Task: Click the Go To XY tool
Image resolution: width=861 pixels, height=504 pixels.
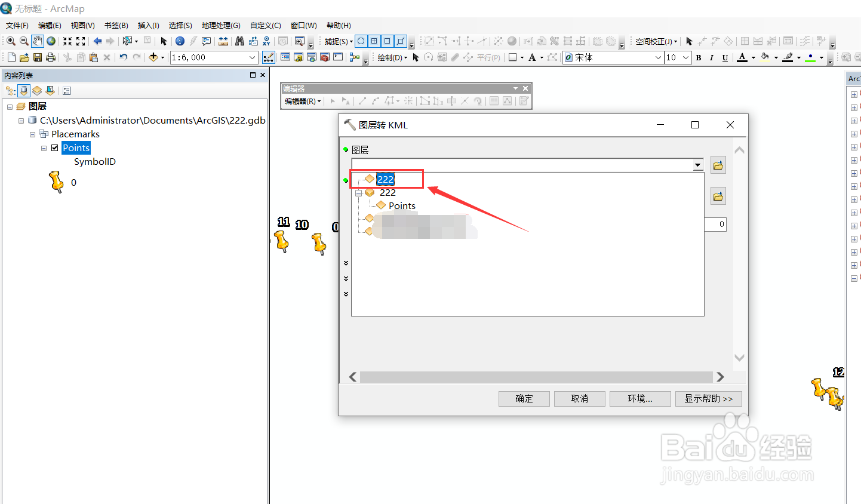Action: [x=266, y=41]
